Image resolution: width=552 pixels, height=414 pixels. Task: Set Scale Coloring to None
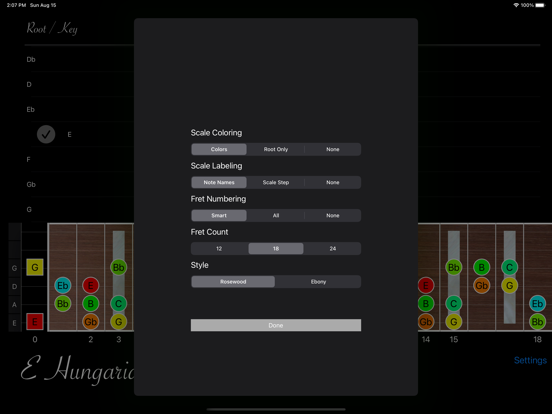[333, 149]
